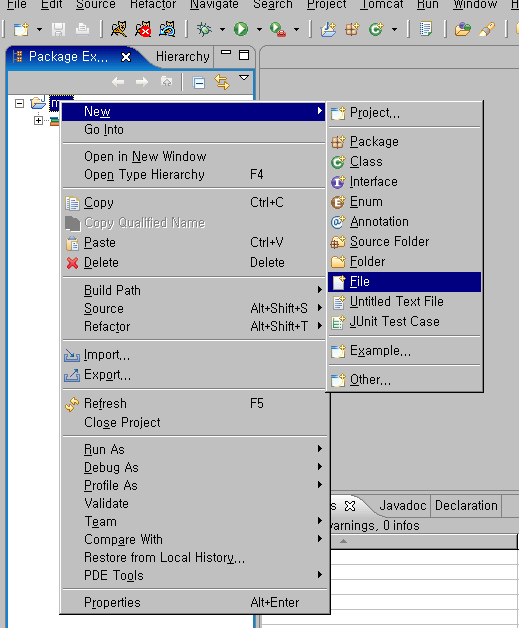Restart Tomcat with the third cat icon
519x628 pixels.
[167, 29]
